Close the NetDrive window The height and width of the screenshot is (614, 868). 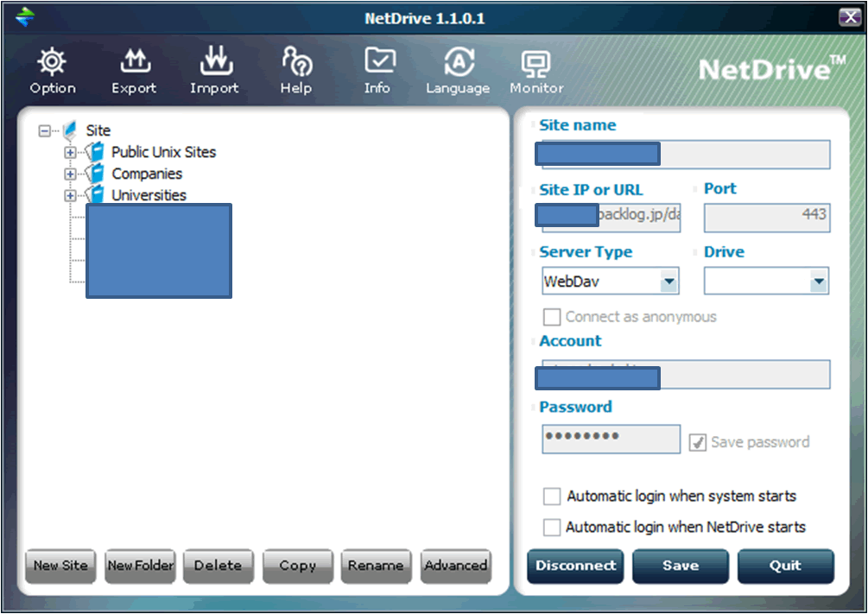click(x=850, y=17)
